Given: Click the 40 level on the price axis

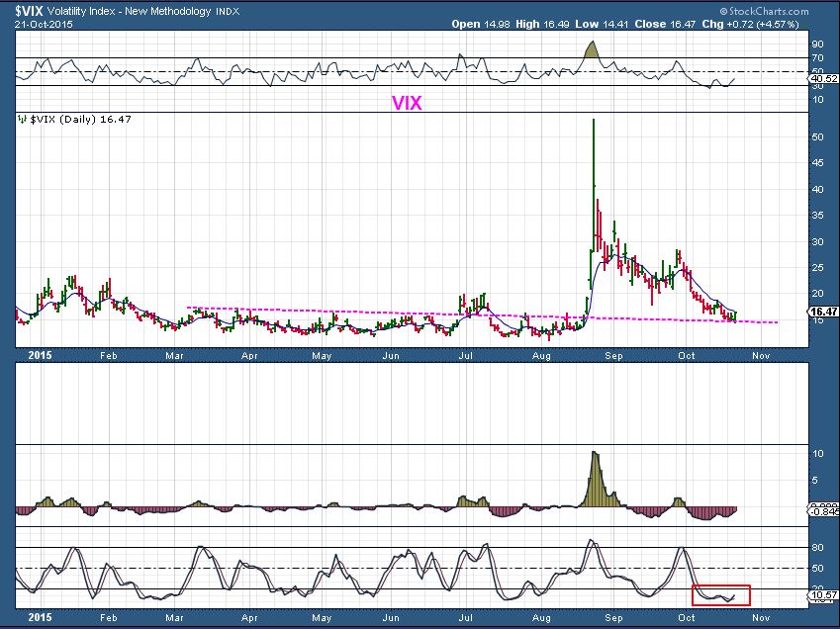Looking at the screenshot, I should tap(817, 189).
